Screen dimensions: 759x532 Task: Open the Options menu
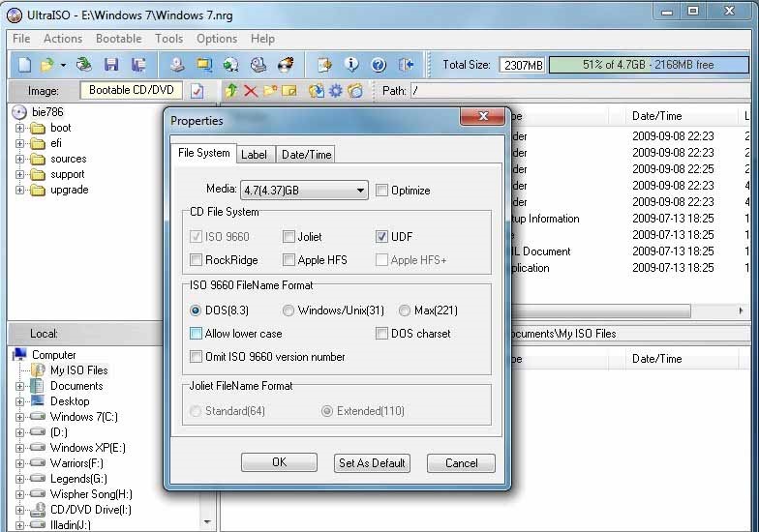217,39
